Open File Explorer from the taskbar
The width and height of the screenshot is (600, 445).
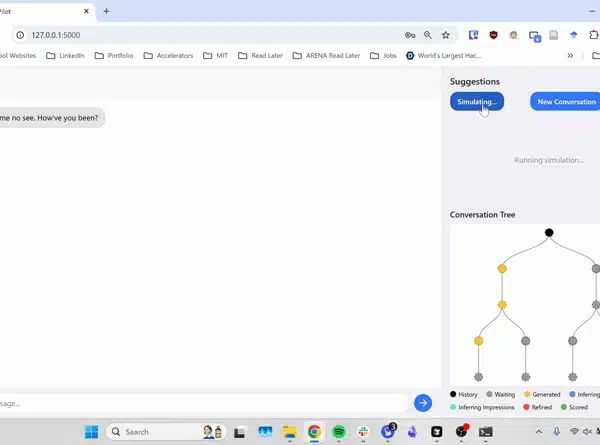(290, 432)
